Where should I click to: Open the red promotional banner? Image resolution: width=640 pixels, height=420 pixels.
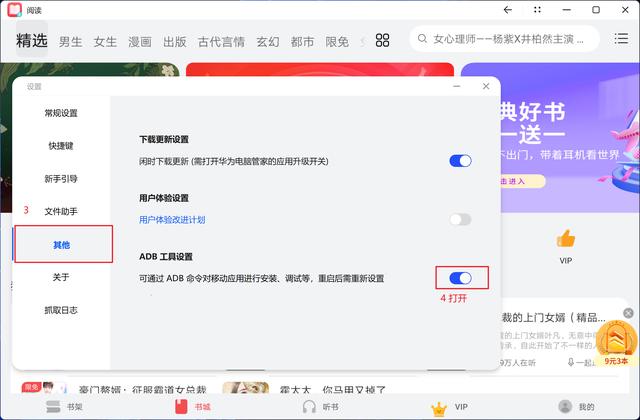click(320, 69)
